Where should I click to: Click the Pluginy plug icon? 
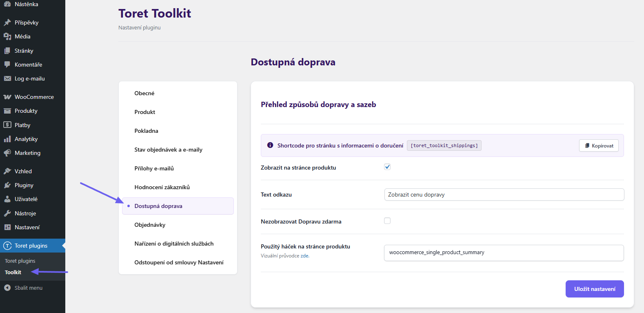[x=7, y=185]
